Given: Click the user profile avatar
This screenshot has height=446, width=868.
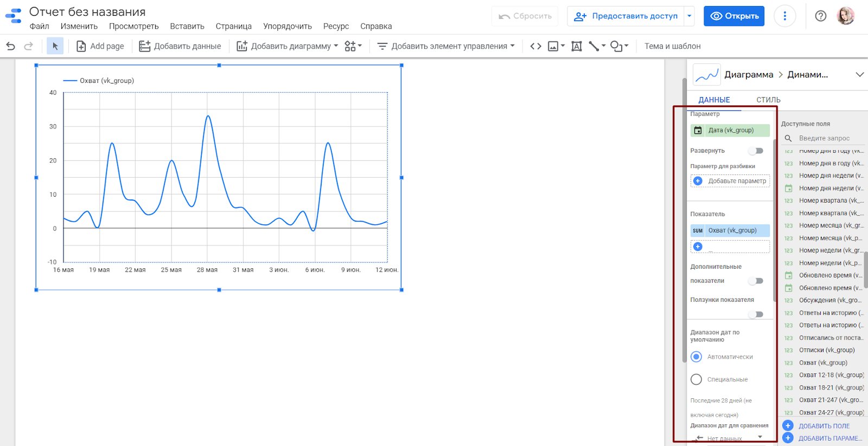Looking at the screenshot, I should (x=845, y=16).
